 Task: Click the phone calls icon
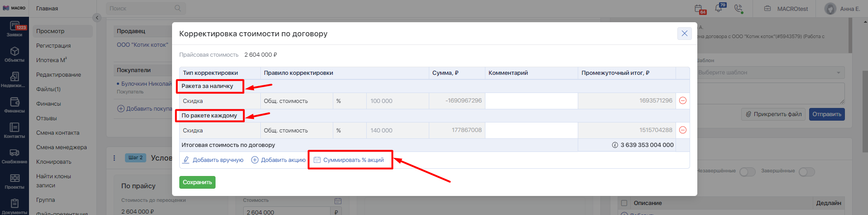pos(739,9)
